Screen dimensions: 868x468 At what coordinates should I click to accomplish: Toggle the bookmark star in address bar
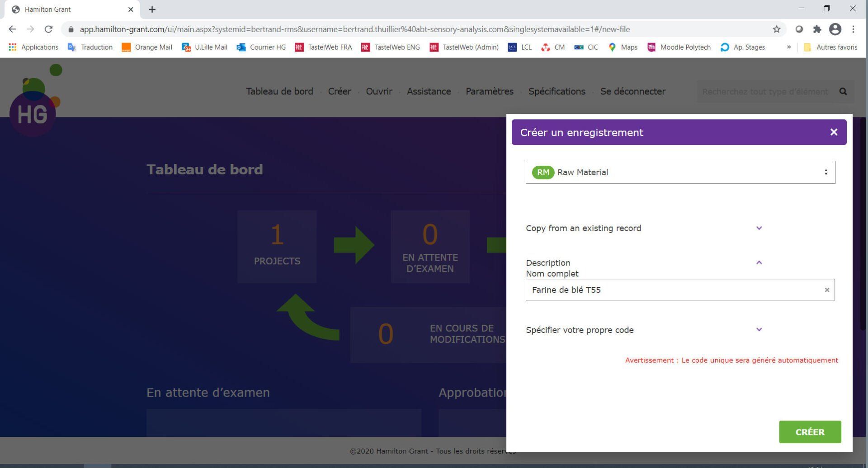click(777, 29)
